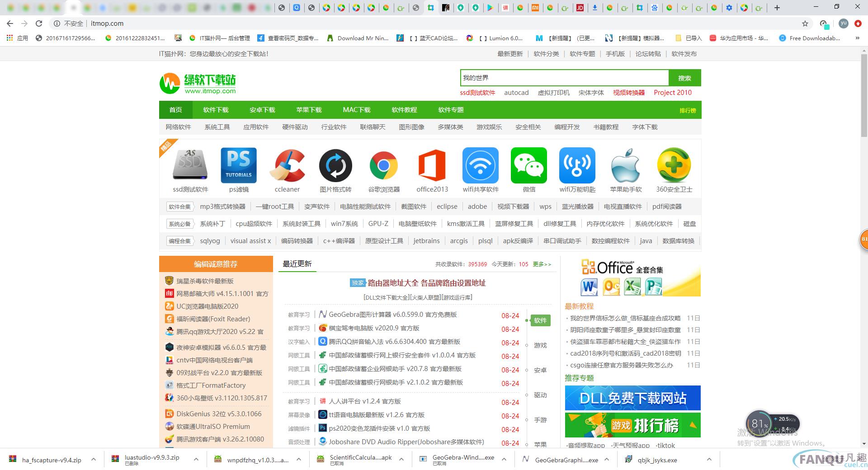Open menu for GeoGebraGraphi...exe download
This screenshot has width=868, height=470.
coord(607,460)
